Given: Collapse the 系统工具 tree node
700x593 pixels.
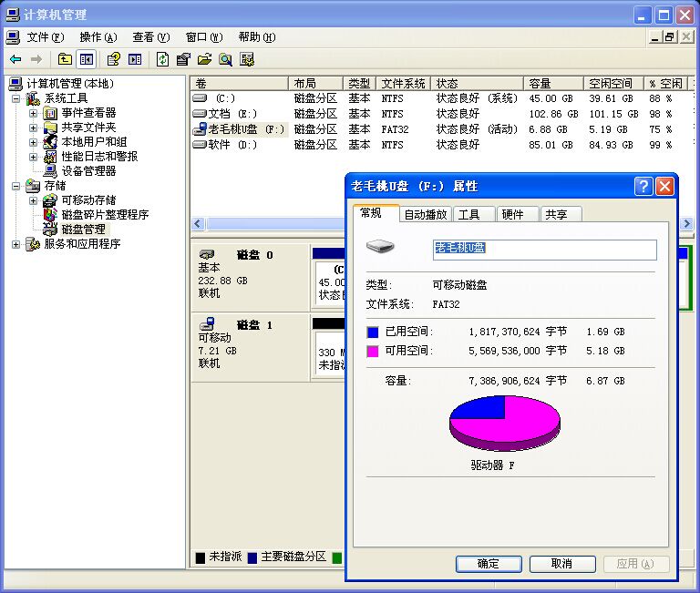Looking at the screenshot, I should click(15, 98).
